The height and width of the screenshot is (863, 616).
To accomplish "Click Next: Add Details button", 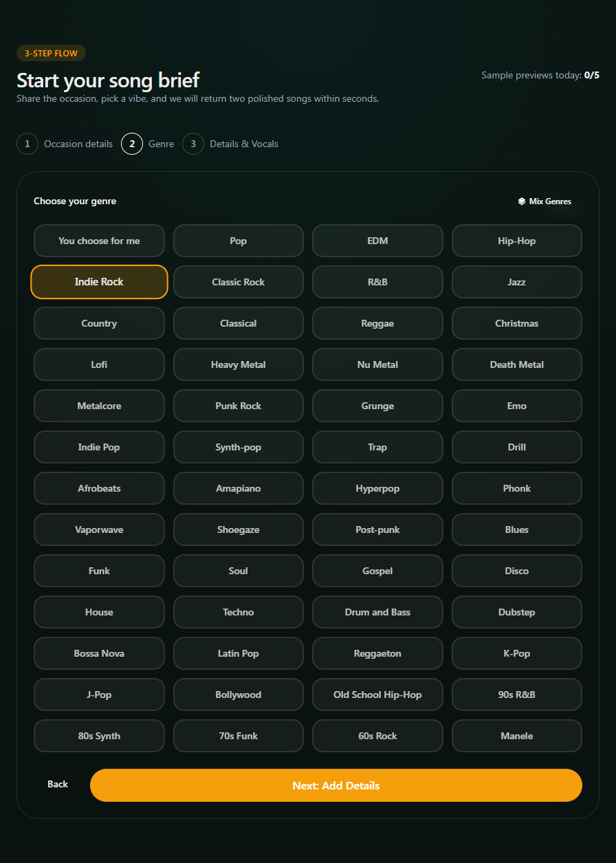I will click(x=336, y=785).
